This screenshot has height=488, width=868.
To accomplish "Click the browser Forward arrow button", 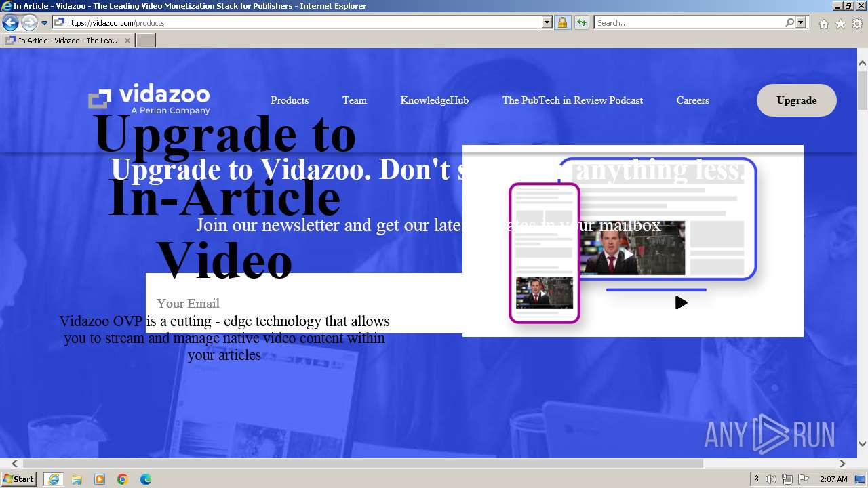I will 29,23.
